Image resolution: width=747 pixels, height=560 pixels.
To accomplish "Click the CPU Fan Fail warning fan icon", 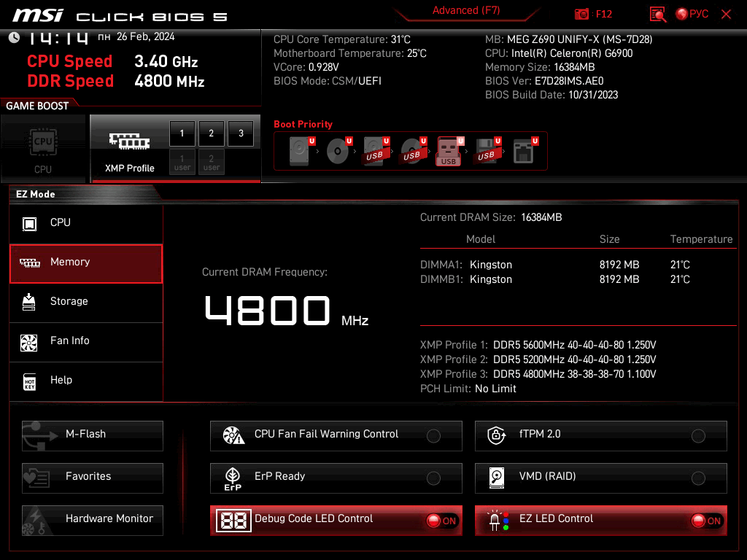I will [x=233, y=435].
